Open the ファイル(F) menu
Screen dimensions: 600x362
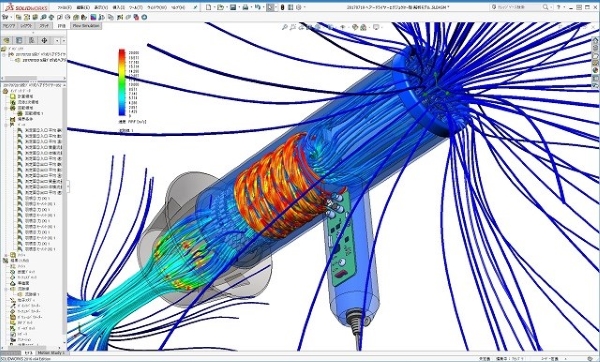pos(65,7)
